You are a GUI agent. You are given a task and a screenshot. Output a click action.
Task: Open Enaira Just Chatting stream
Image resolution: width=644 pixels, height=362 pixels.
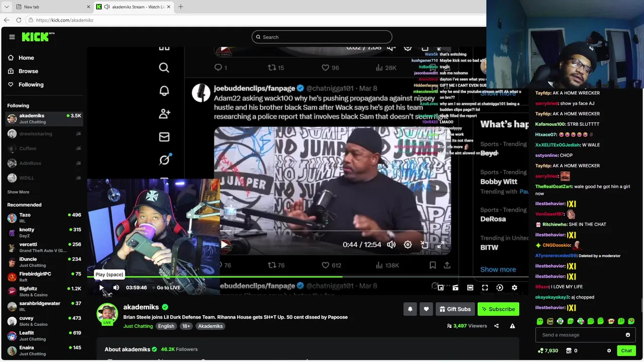tap(44, 350)
